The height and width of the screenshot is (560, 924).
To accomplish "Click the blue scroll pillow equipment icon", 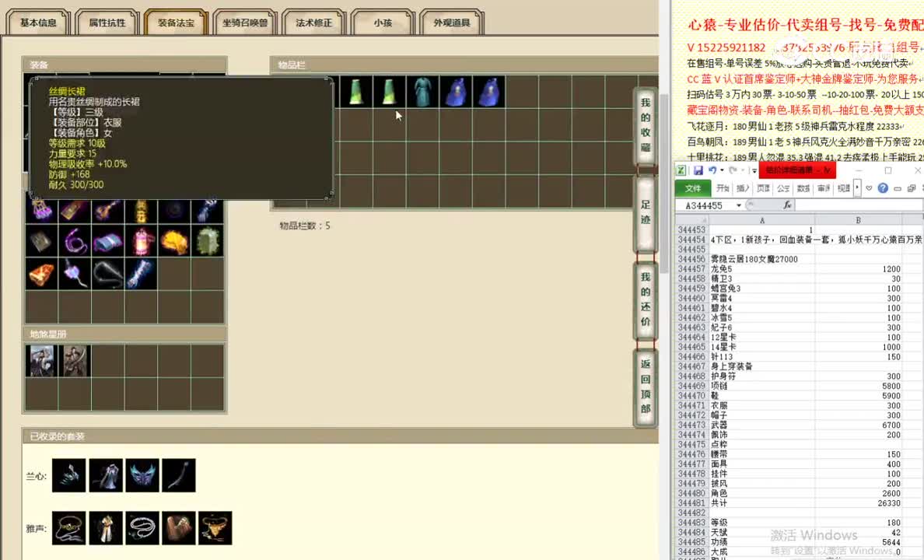I will click(108, 242).
